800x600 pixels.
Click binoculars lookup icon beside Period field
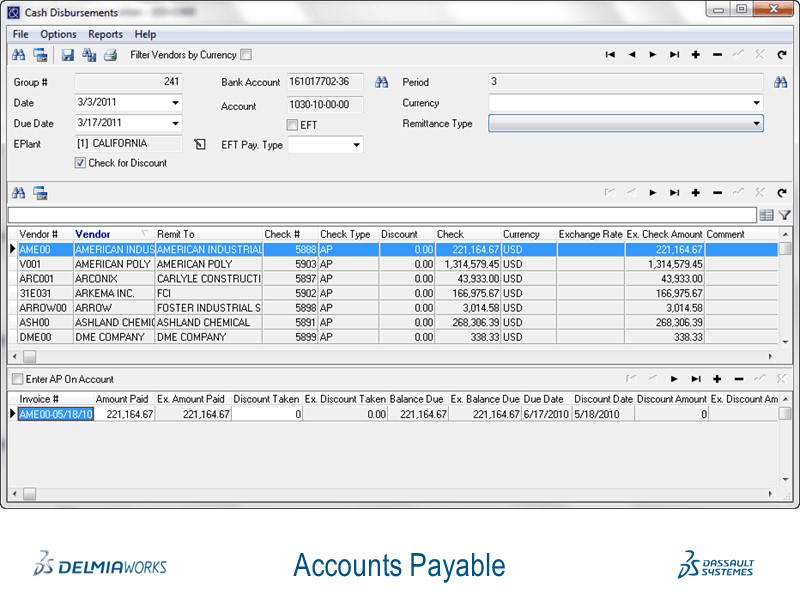coord(781,82)
